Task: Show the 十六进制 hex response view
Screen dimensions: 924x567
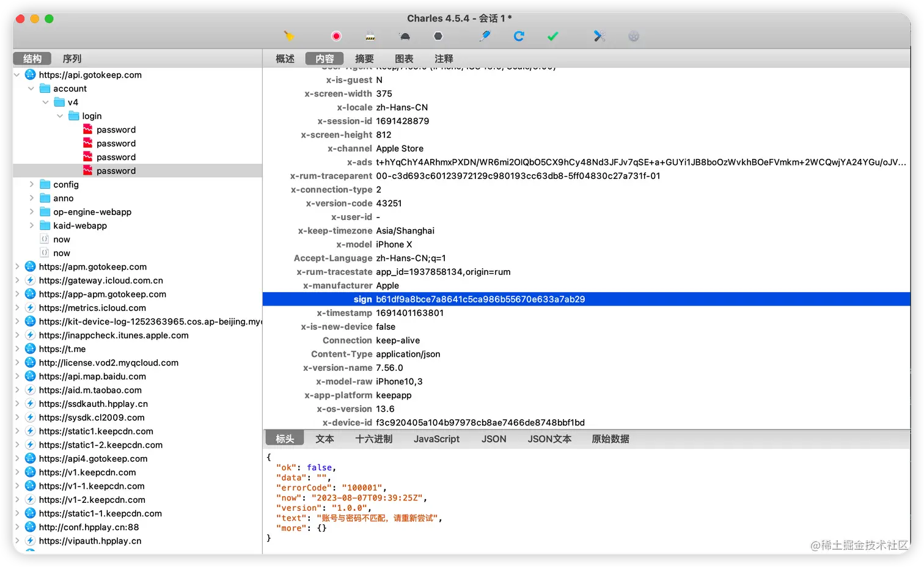Action: [x=374, y=439]
